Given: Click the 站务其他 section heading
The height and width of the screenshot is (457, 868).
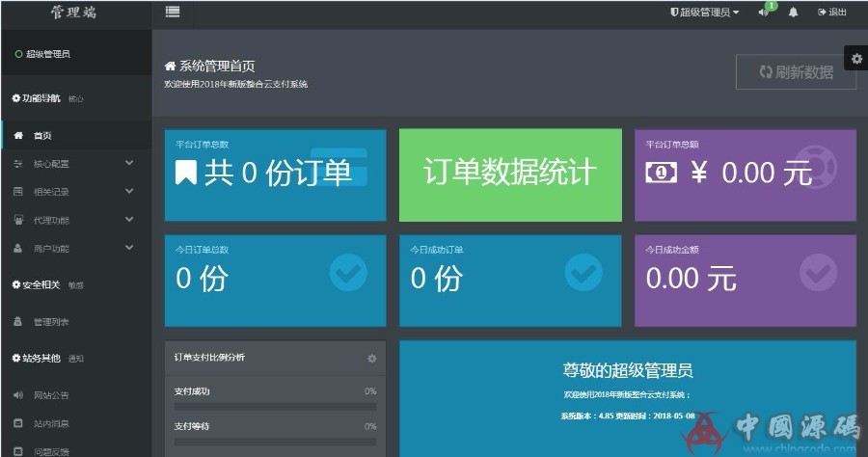Looking at the screenshot, I should click(x=37, y=358).
